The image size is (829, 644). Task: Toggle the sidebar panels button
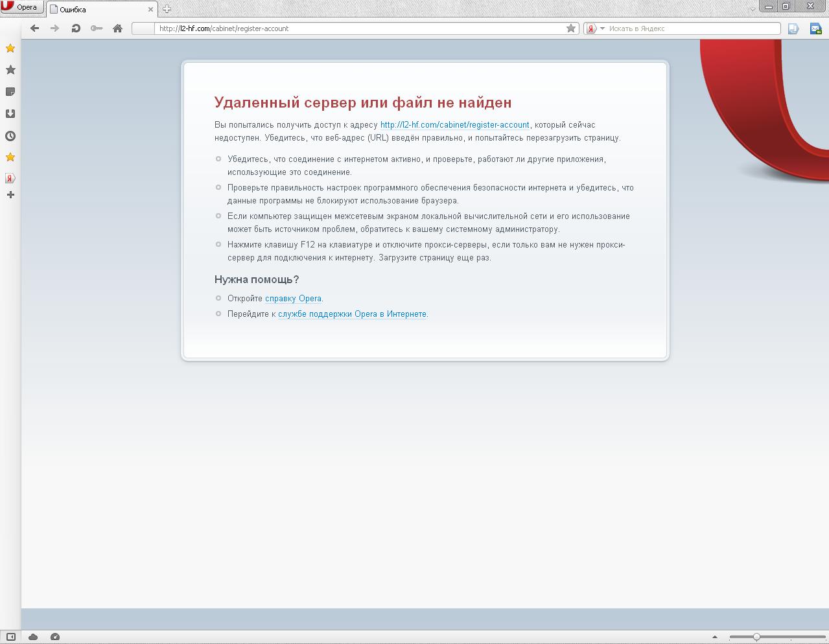pyautogui.click(x=10, y=637)
